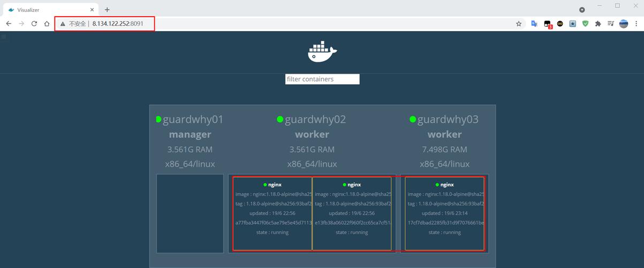644x268 pixels.
Task: Click the guardwhy01 node name
Action: [x=193, y=120]
